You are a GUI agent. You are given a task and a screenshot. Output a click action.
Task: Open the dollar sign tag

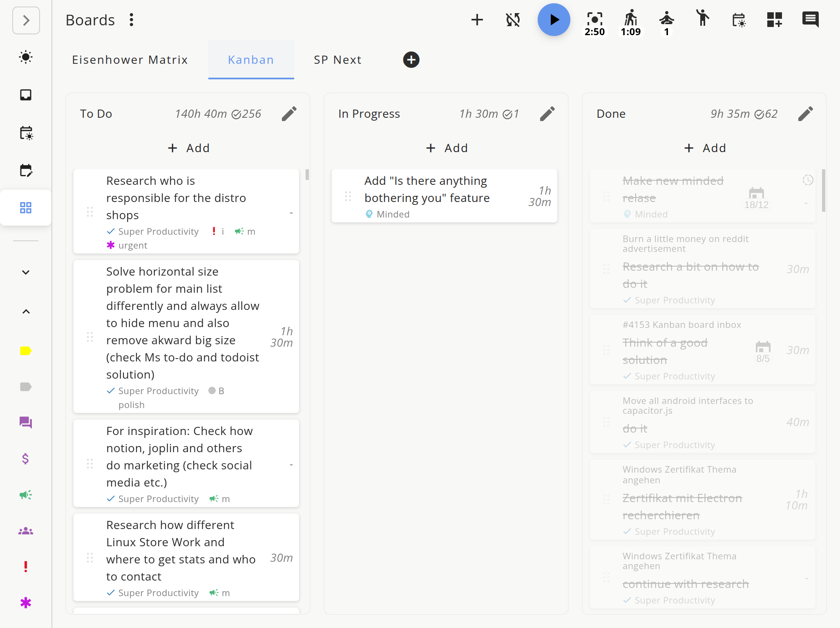click(25, 459)
